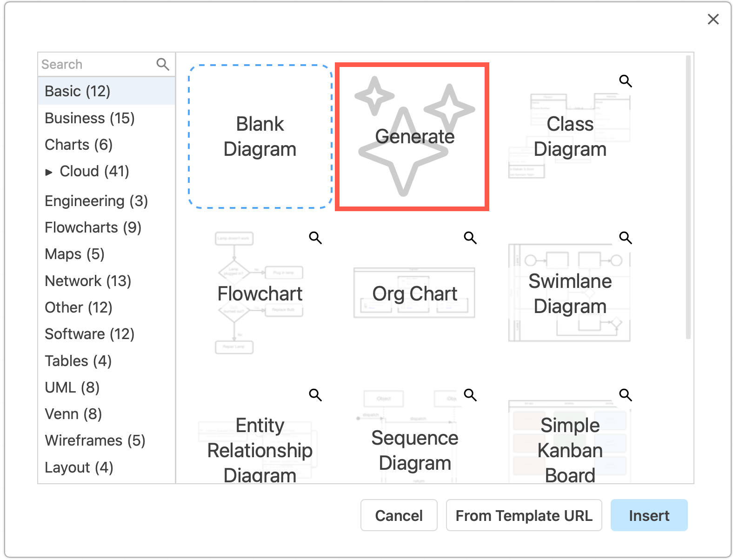Click inside the Search input field
This screenshot has width=733, height=560.
[x=93, y=64]
